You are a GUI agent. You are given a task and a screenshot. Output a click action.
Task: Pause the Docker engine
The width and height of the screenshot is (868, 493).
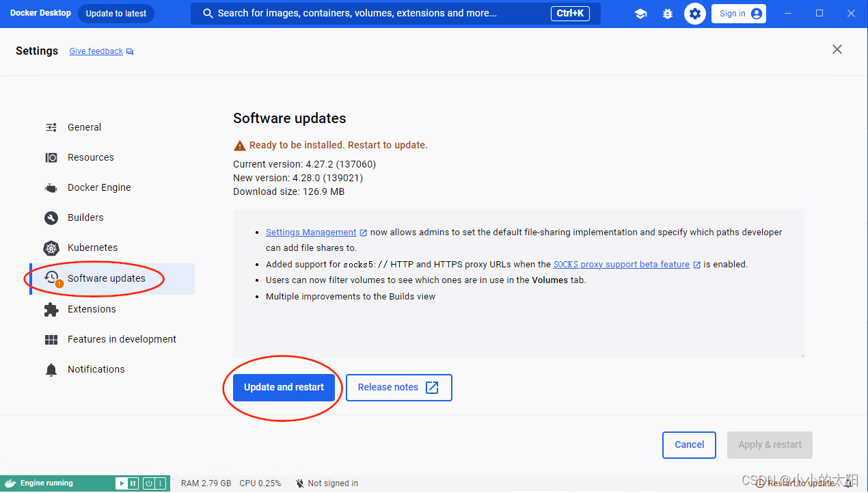(x=133, y=483)
